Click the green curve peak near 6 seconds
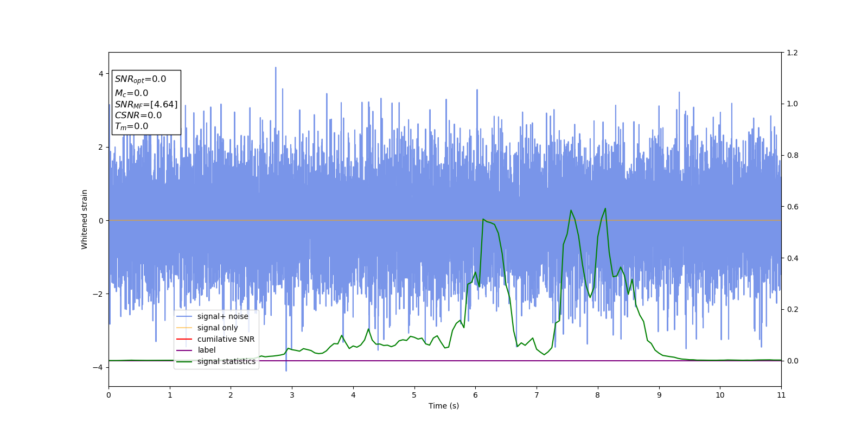The image size is (868, 434). tap(483, 219)
